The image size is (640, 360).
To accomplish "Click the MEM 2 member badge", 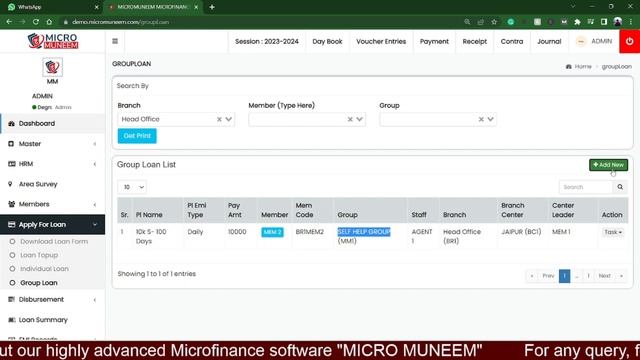I will point(272,232).
